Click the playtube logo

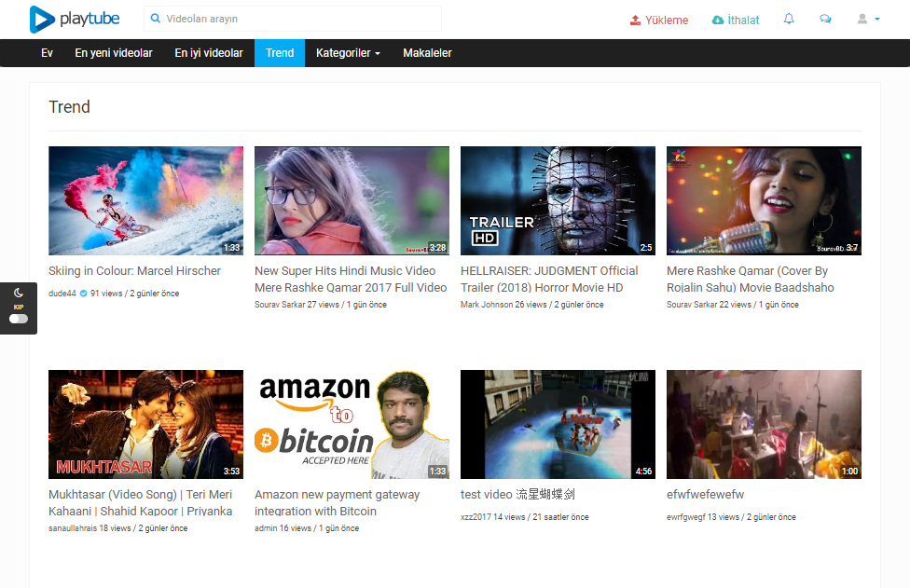(75, 20)
